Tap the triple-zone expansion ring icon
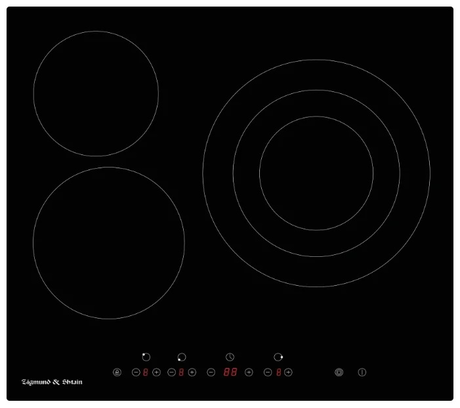Viewport: 460px width, 408px height. 339,372
